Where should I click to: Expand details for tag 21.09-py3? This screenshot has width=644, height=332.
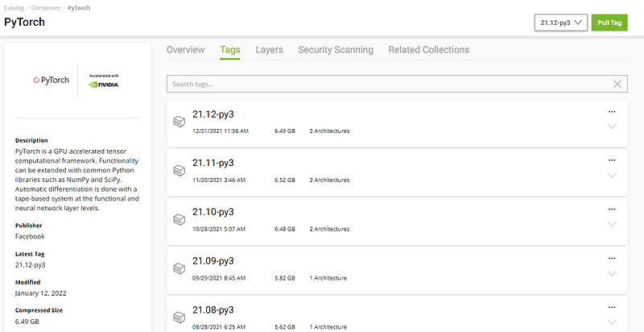coord(612,274)
